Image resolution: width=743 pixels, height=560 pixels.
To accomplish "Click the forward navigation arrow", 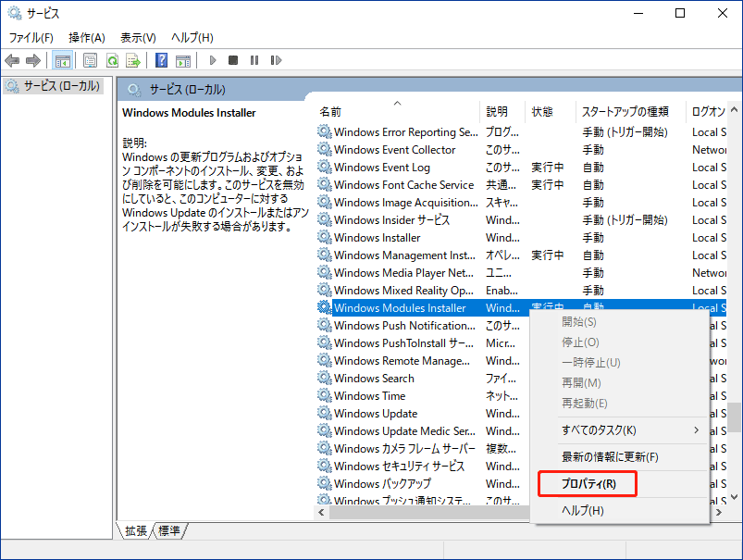I will pos(34,60).
